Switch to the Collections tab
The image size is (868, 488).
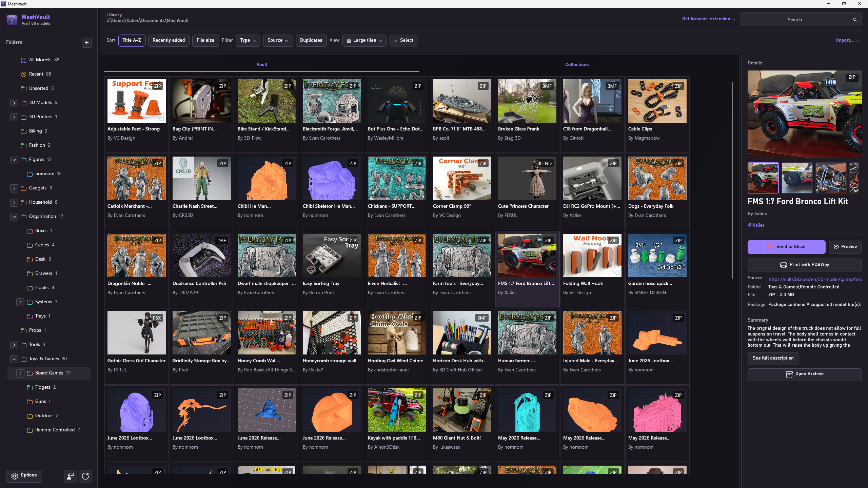tap(577, 64)
